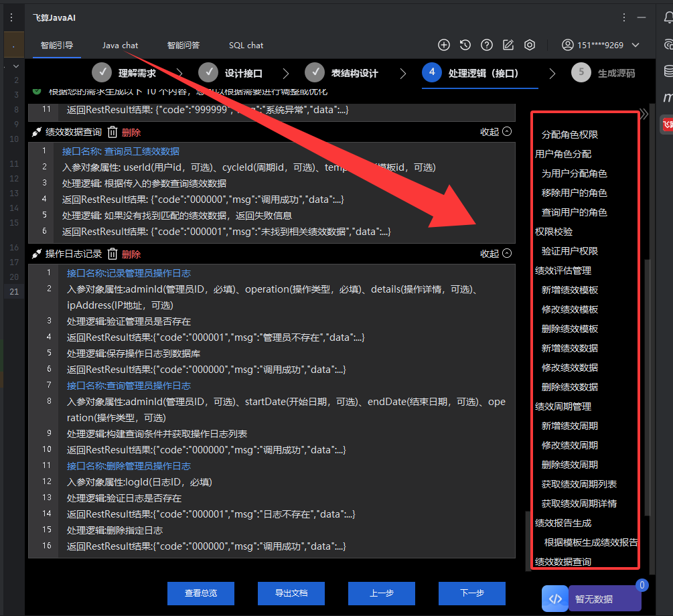Screen dimensions: 673x616
Task: Open the history clock icon
Action: coord(465,45)
